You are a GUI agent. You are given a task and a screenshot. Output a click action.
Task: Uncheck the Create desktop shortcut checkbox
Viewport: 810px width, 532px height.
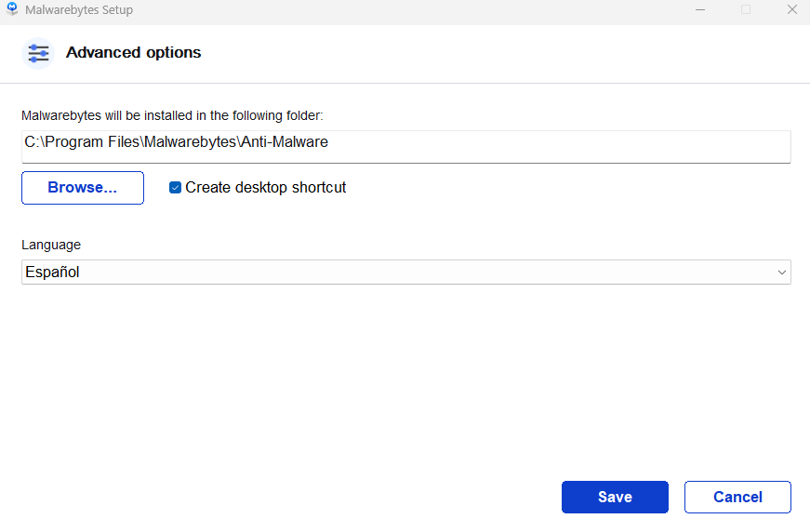coord(175,188)
